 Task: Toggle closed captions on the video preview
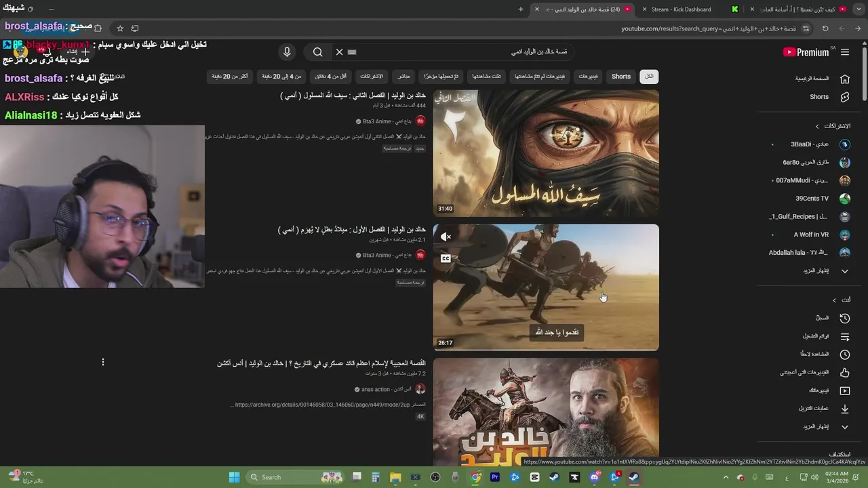446,258
